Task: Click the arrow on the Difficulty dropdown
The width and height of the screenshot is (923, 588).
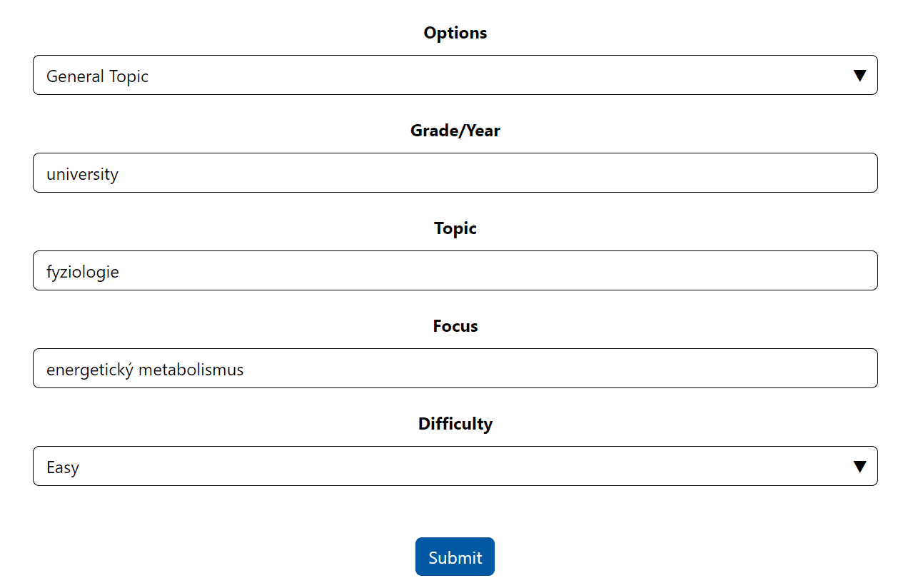Action: (860, 467)
